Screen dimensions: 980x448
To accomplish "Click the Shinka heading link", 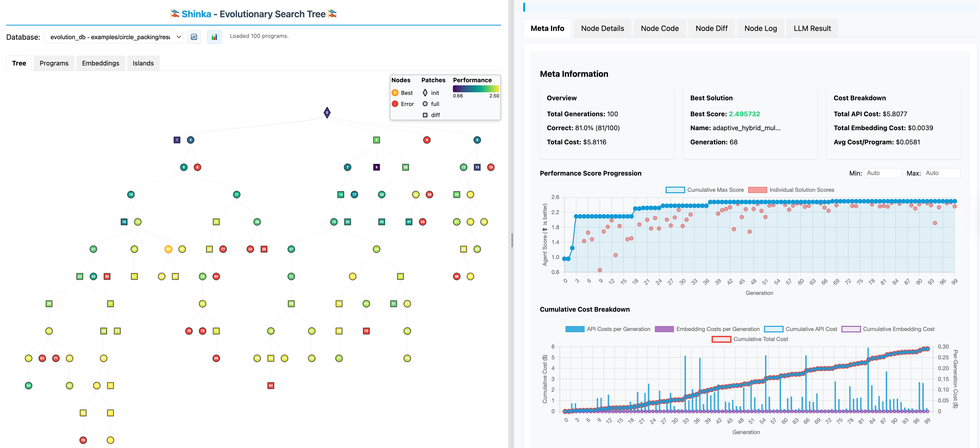I will (x=196, y=14).
